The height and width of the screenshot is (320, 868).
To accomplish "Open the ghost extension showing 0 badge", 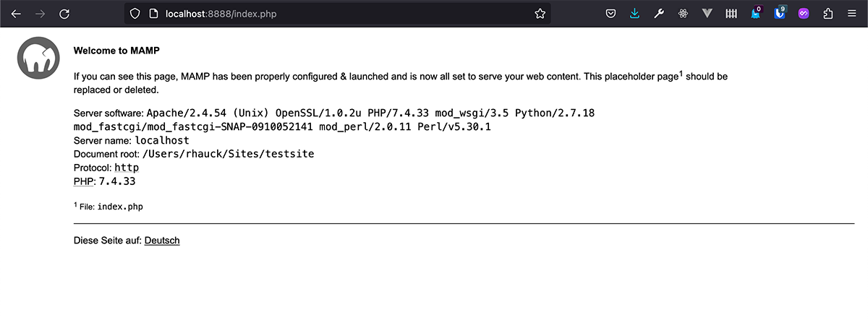I will (x=755, y=13).
